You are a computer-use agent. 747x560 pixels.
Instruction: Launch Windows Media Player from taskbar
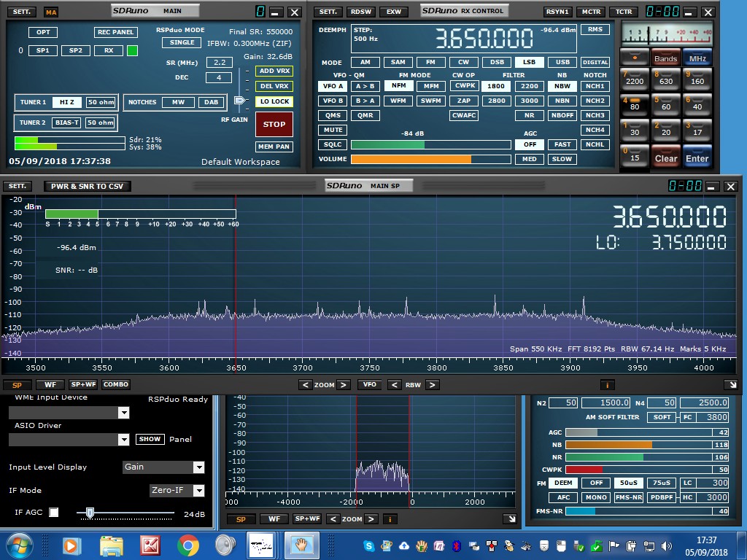point(72,545)
